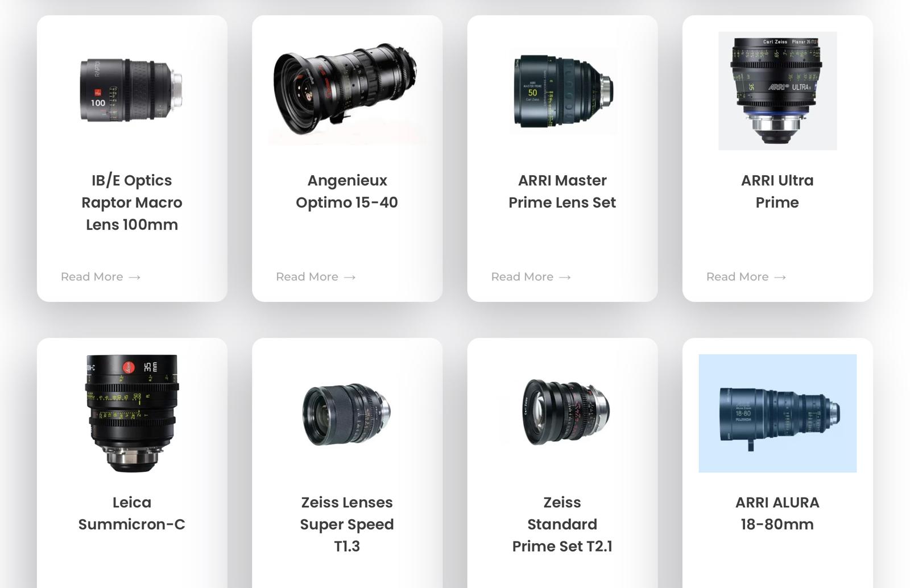Click the arrow icon beside Raptor Macro Read More
Image resolution: width=910 pixels, height=588 pixels.
(x=135, y=278)
